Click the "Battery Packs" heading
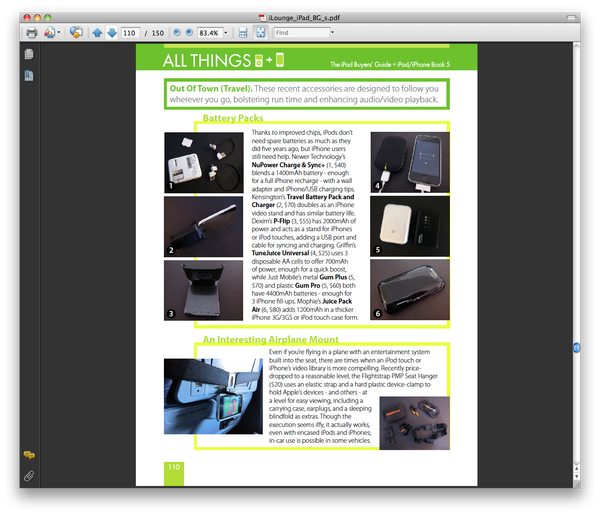 (233, 118)
